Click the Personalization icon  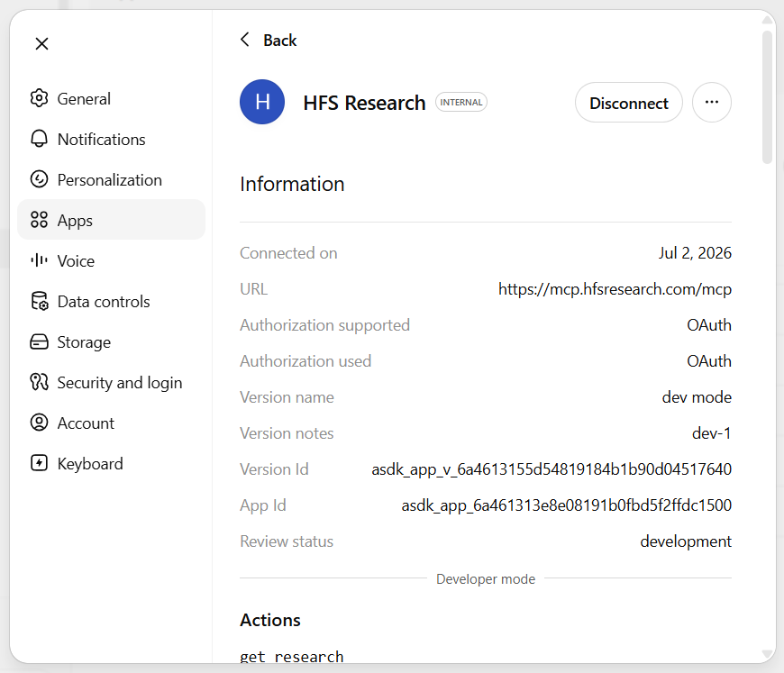coord(39,179)
